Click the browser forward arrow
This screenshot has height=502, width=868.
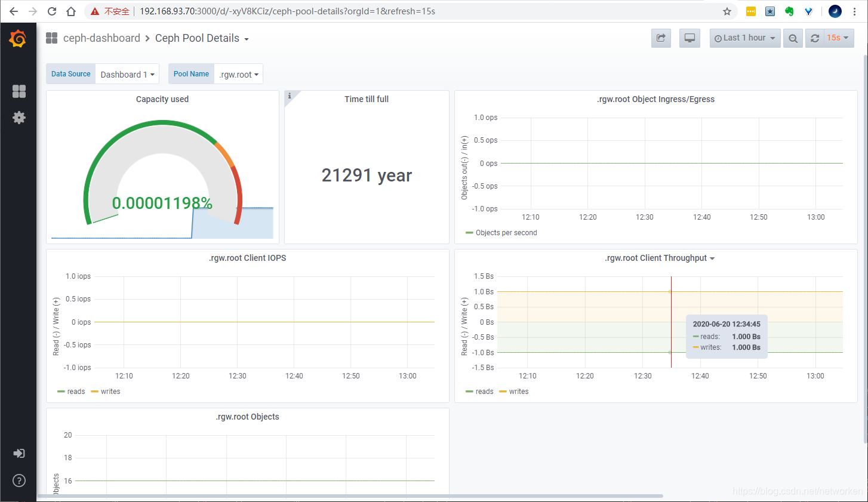point(33,11)
